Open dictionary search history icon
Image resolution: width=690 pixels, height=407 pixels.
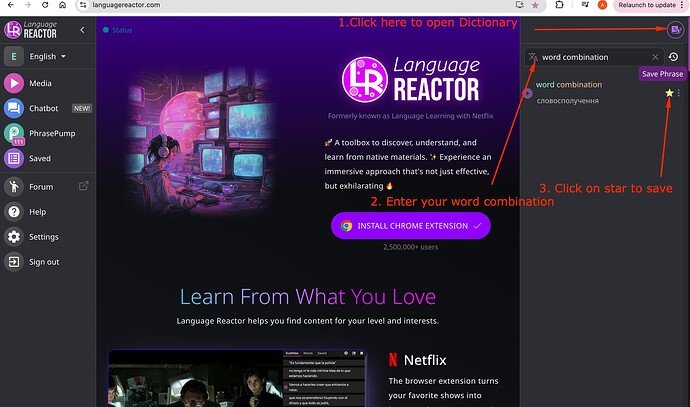pyautogui.click(x=673, y=57)
